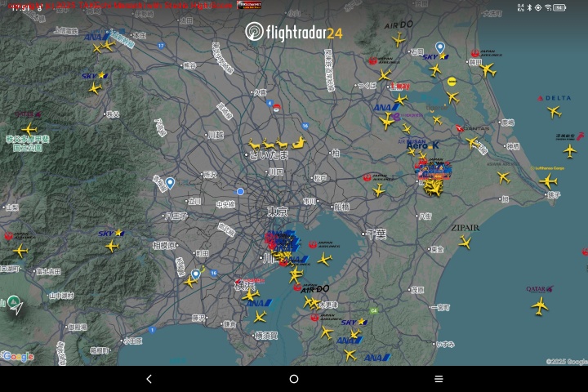Viewport: 588px width, 392px height.
Task: Tap the yellow circle icon near SKY
Action: tap(452, 81)
